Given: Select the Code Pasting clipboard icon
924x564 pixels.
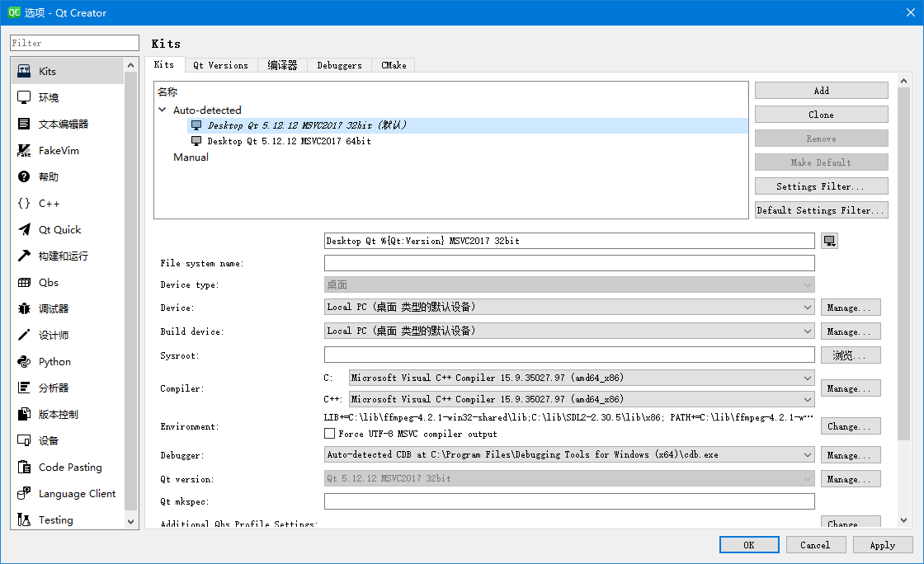Looking at the screenshot, I should [x=24, y=467].
